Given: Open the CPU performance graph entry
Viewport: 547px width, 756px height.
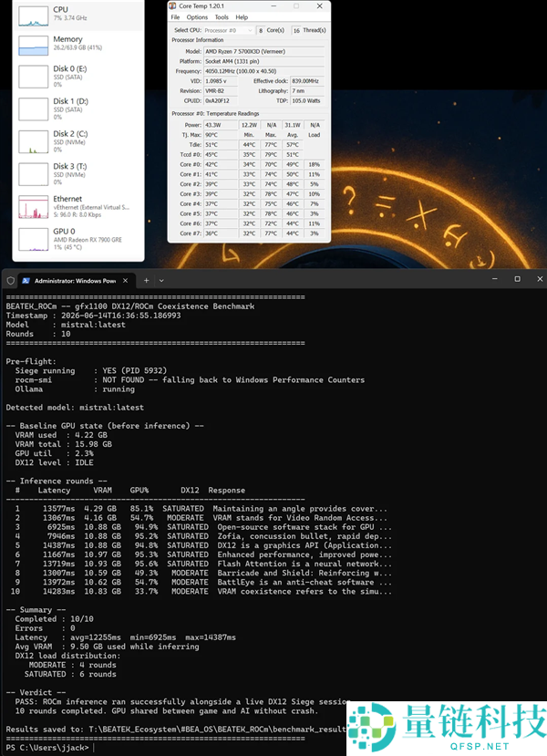Looking at the screenshot, I should (x=78, y=16).
